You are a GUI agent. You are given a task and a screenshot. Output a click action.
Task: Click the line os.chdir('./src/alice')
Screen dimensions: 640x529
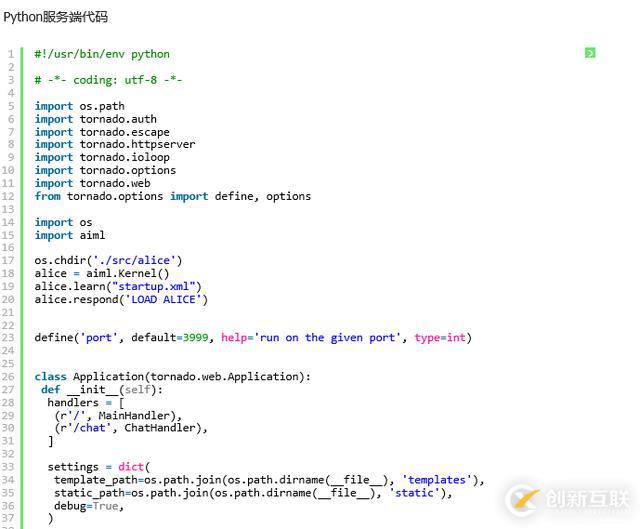click(109, 260)
